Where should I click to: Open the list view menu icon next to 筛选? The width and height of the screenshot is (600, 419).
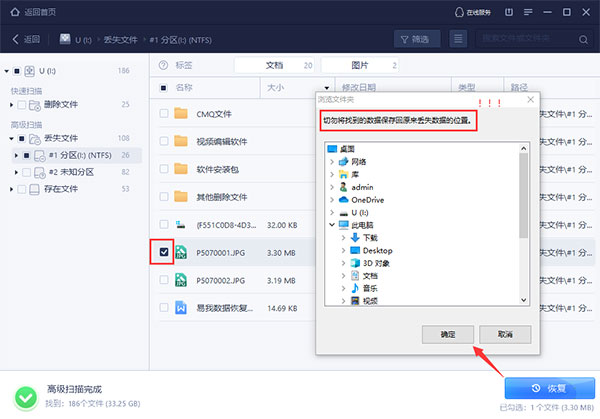click(458, 39)
